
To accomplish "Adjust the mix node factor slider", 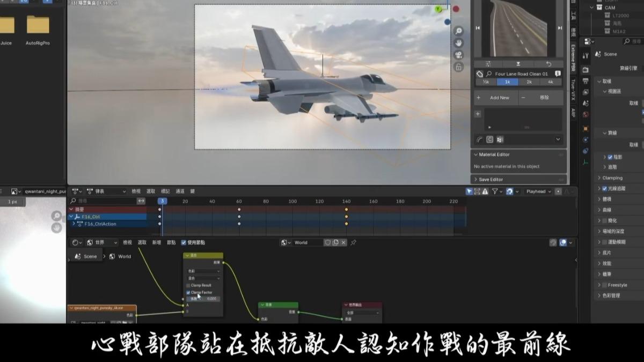I will point(203,299).
